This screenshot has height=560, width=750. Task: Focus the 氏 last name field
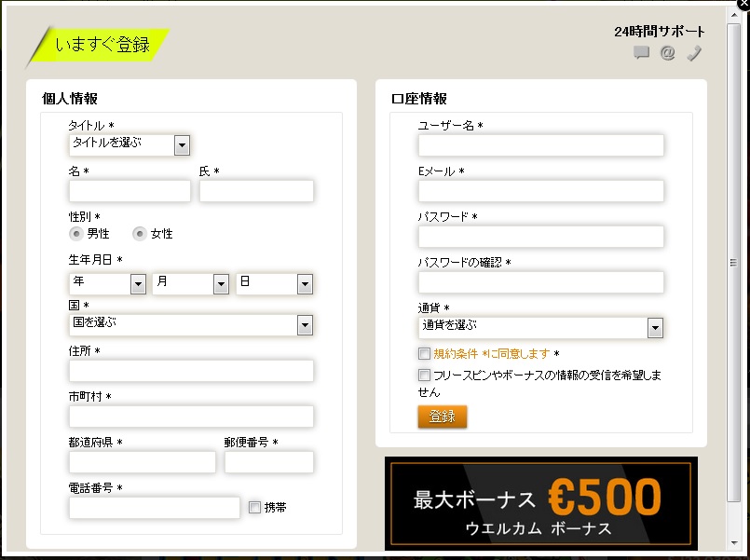pyautogui.click(x=256, y=191)
